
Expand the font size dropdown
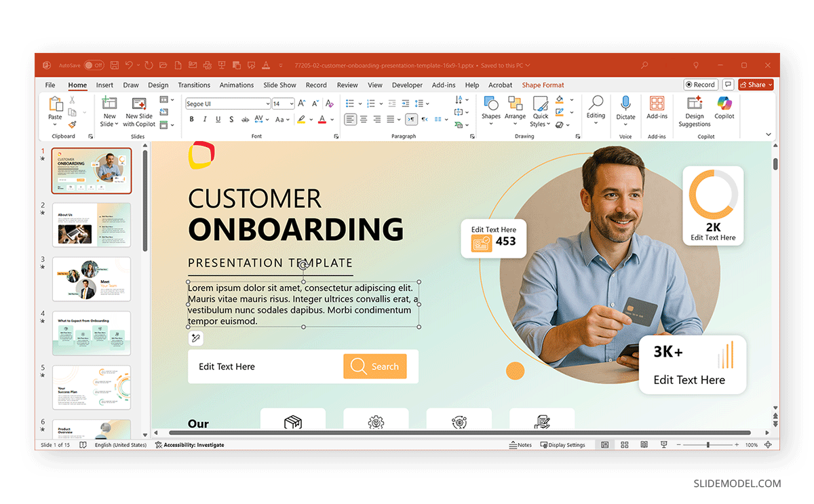(x=292, y=104)
